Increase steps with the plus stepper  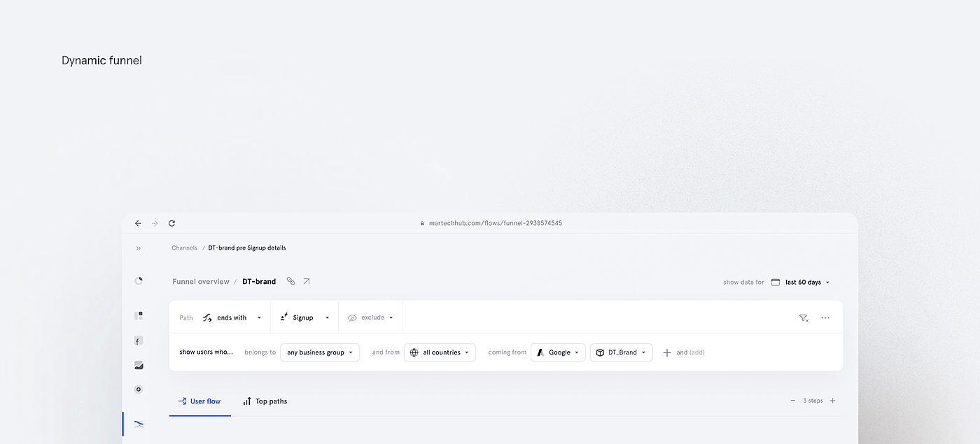click(833, 401)
